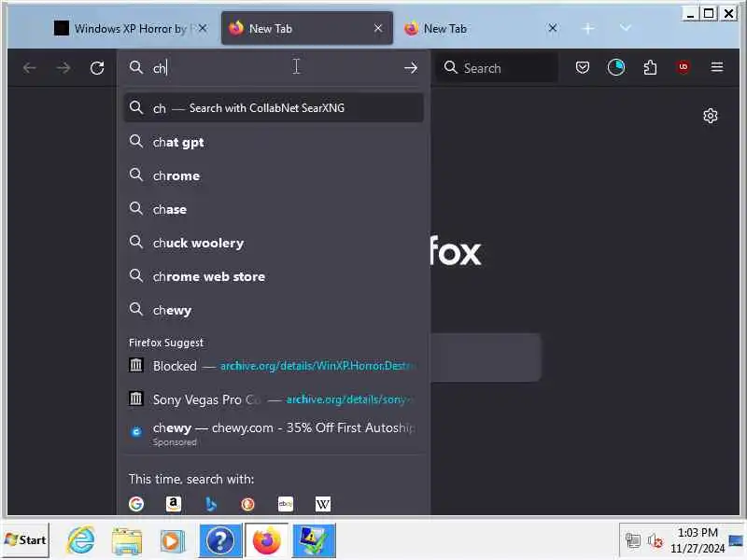Launch Windows Media Player from taskbar

[172, 541]
